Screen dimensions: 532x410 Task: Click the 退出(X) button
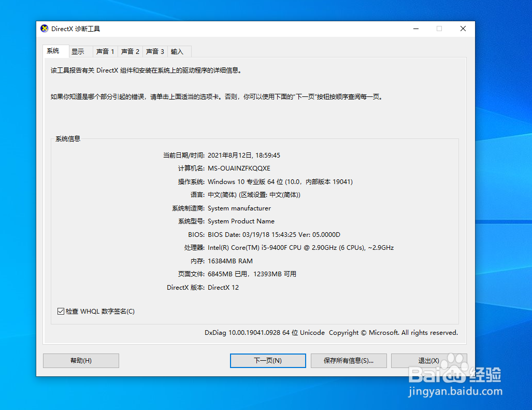[429, 360]
